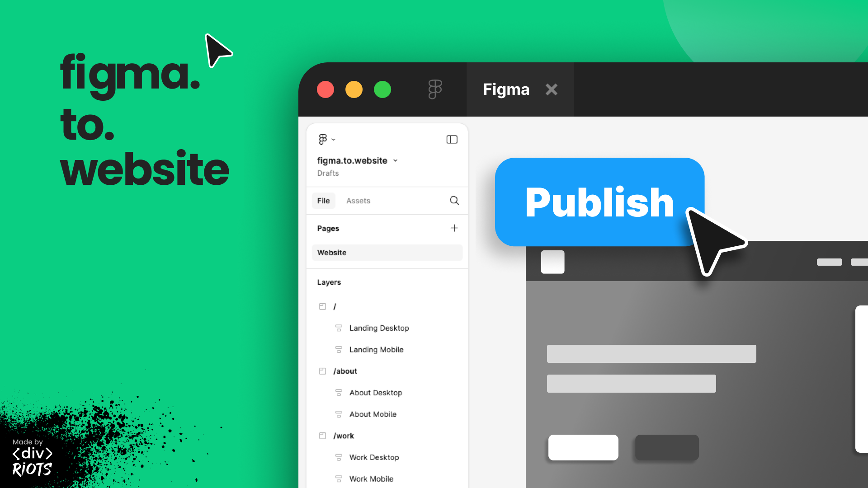Click the Assets tab icon
868x488 pixels.
click(358, 201)
